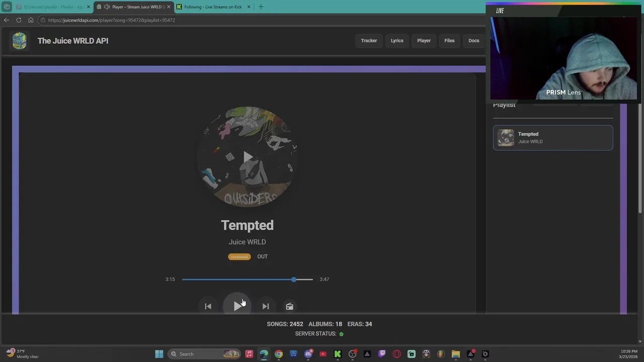The image size is (644, 362).
Task: Open the Kick app in taskbar
Action: coord(338,354)
